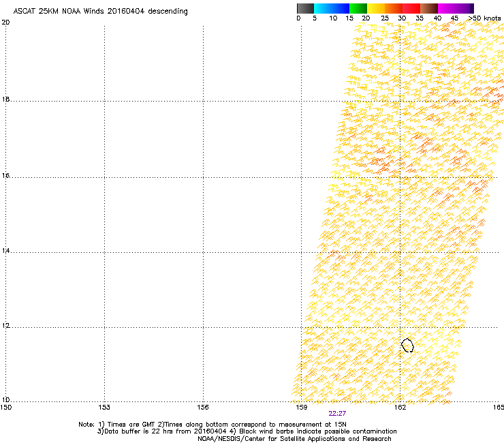Click the latitude label '10'
The width and height of the screenshot is (504, 443).
point(5,400)
